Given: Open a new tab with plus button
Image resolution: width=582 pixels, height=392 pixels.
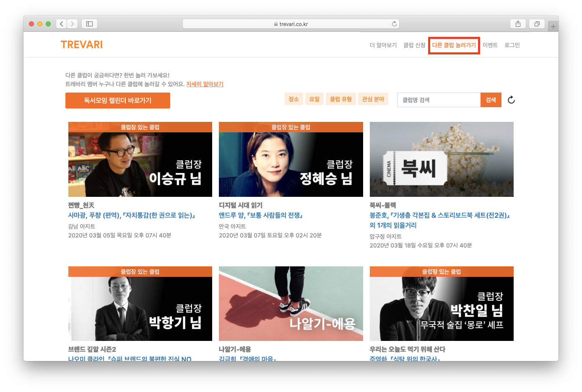Looking at the screenshot, I should click(x=553, y=26).
